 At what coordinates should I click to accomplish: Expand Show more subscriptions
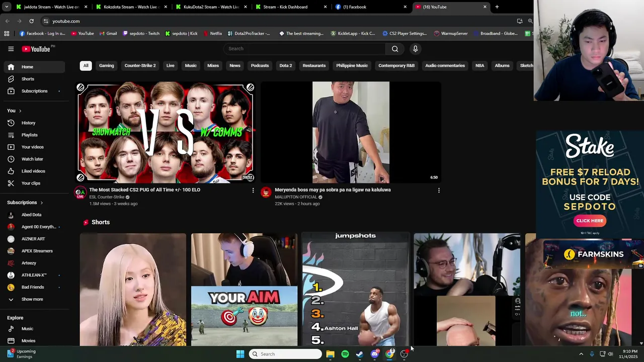(x=34, y=299)
